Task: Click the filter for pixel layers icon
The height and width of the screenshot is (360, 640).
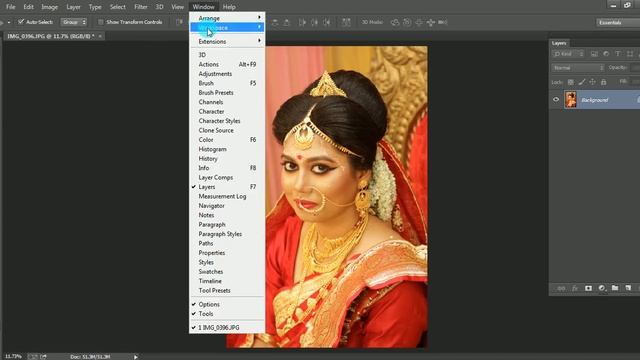Action: [x=594, y=54]
